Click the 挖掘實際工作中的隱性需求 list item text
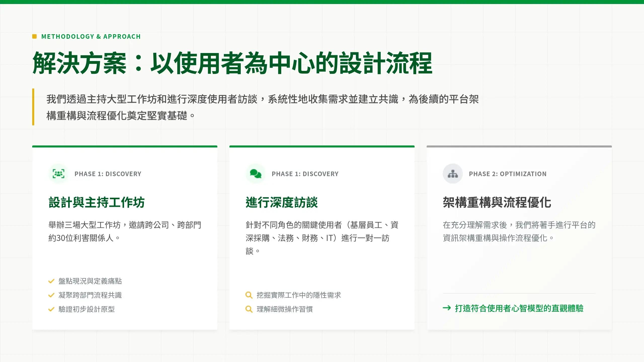644x362 pixels. [299, 295]
